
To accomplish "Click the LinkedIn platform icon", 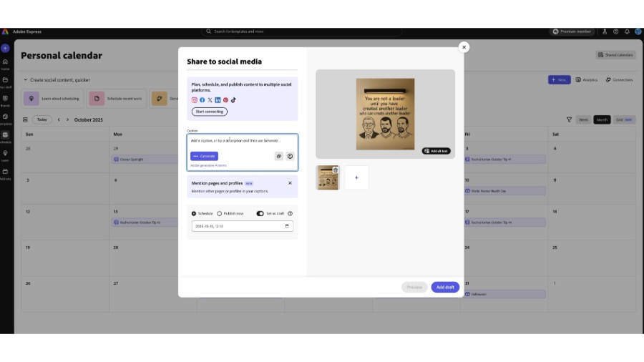I will tap(218, 100).
